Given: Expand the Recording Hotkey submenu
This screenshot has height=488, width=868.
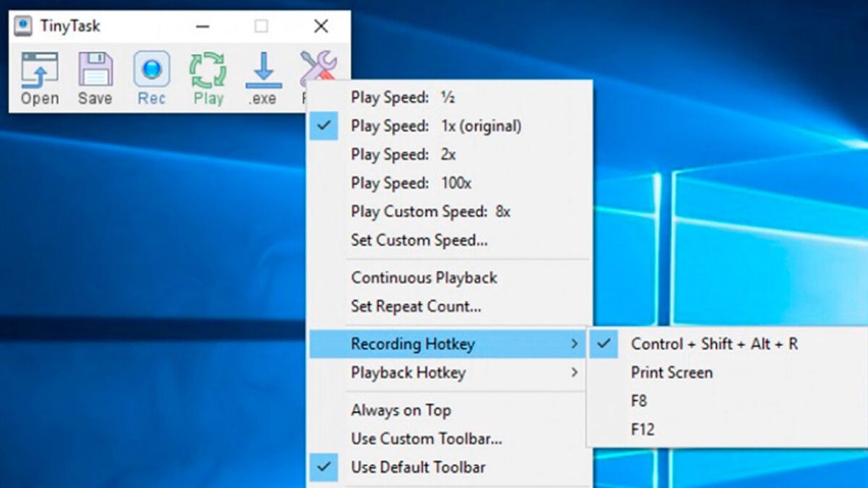Looking at the screenshot, I should [x=448, y=344].
